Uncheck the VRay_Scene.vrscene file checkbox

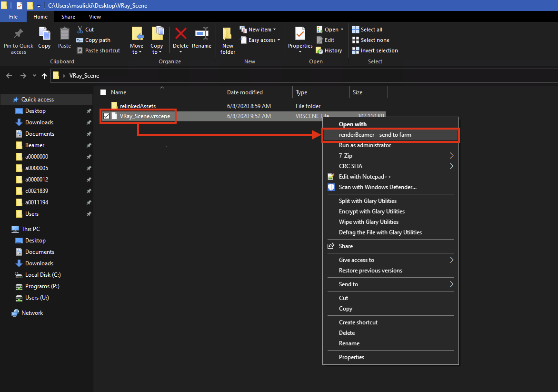tap(106, 116)
